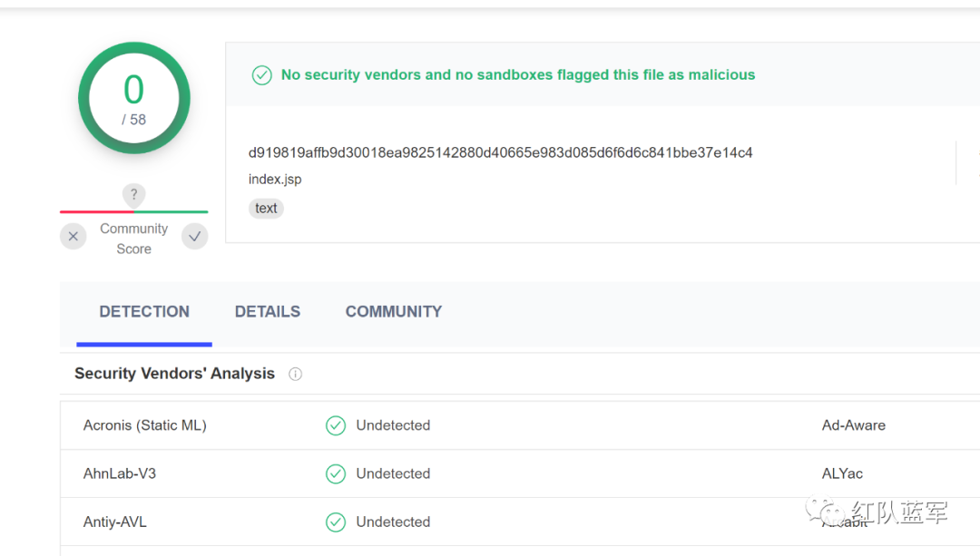Click the green check next to AhnLab-V3 result
The height and width of the screenshot is (556, 980).
[336, 473]
